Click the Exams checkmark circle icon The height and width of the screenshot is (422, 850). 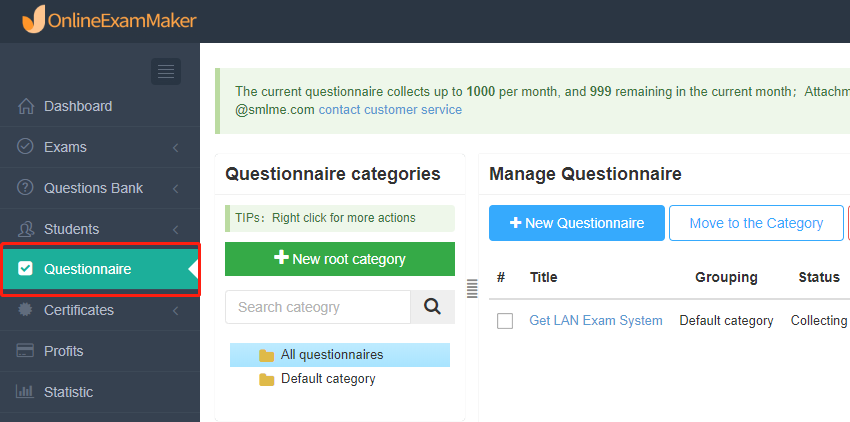(x=25, y=146)
